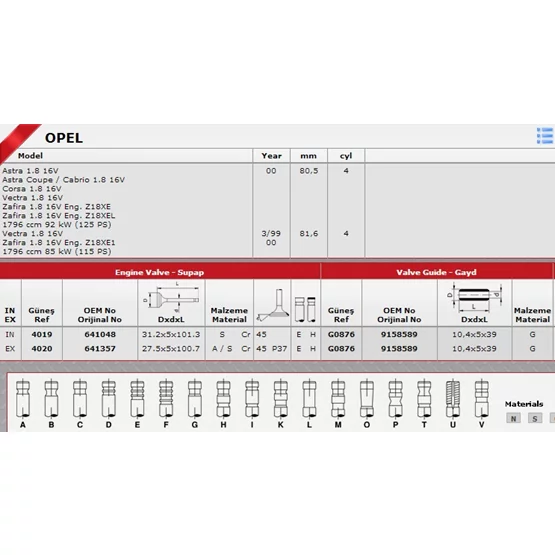
Task: Click the 80,5 mm bore value
Action: 309,171
